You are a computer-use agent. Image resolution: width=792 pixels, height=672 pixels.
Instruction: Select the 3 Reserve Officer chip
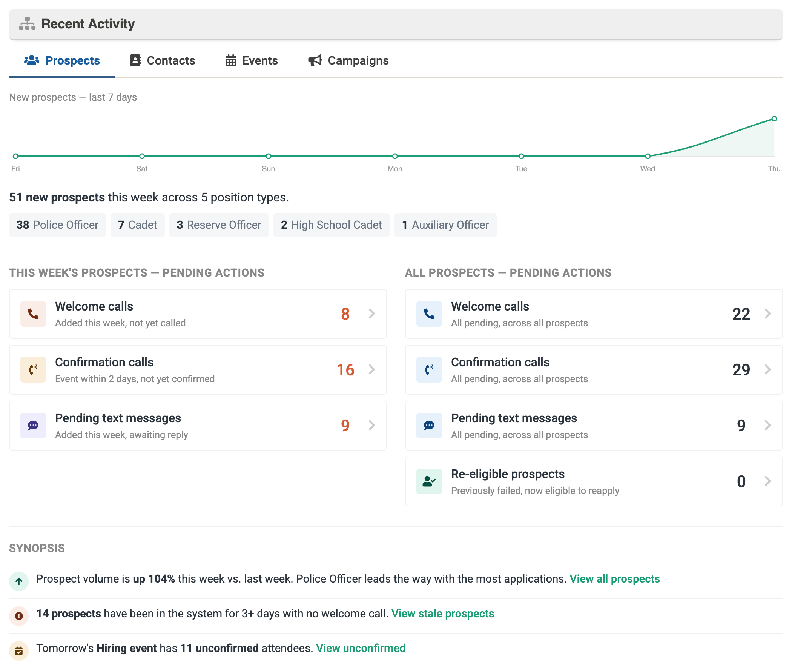pyautogui.click(x=219, y=225)
